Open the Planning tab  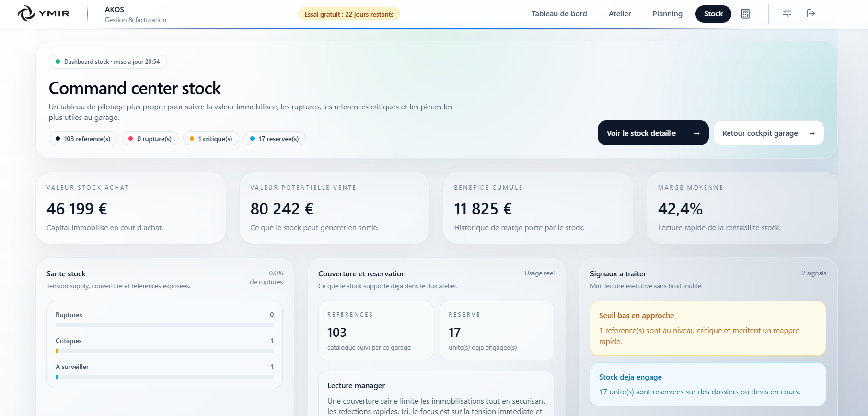tap(667, 13)
